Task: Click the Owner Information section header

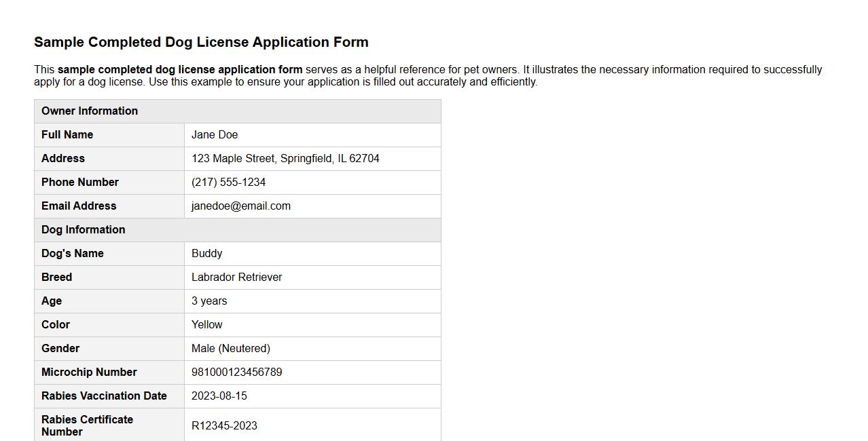Action: 89,111
